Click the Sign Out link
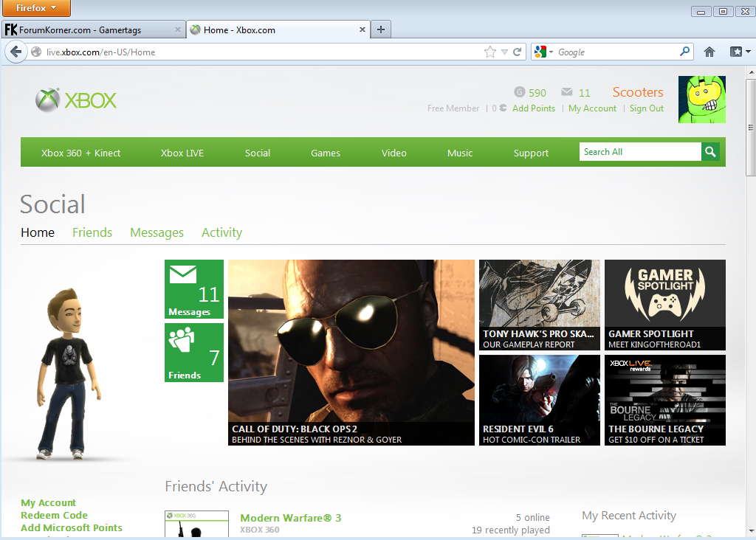Image resolution: width=756 pixels, height=540 pixels. click(647, 108)
